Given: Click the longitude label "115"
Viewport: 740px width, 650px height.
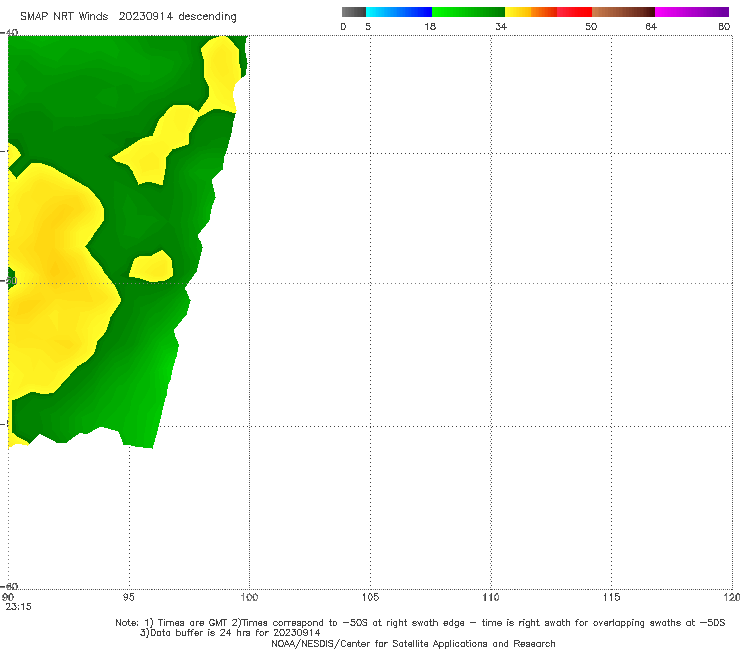Looking at the screenshot, I should click(x=612, y=597).
